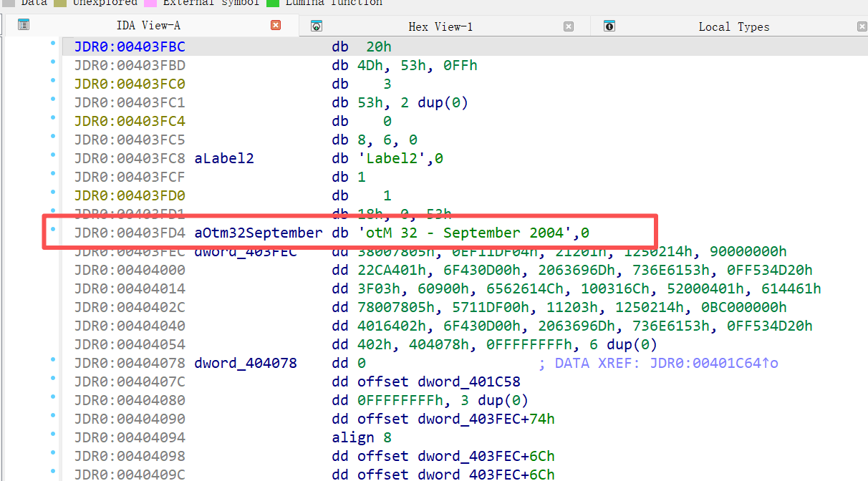Viewport: 868px width, 481px height.
Task: Select the address JDR0:00403FBC
Action: tap(130, 47)
